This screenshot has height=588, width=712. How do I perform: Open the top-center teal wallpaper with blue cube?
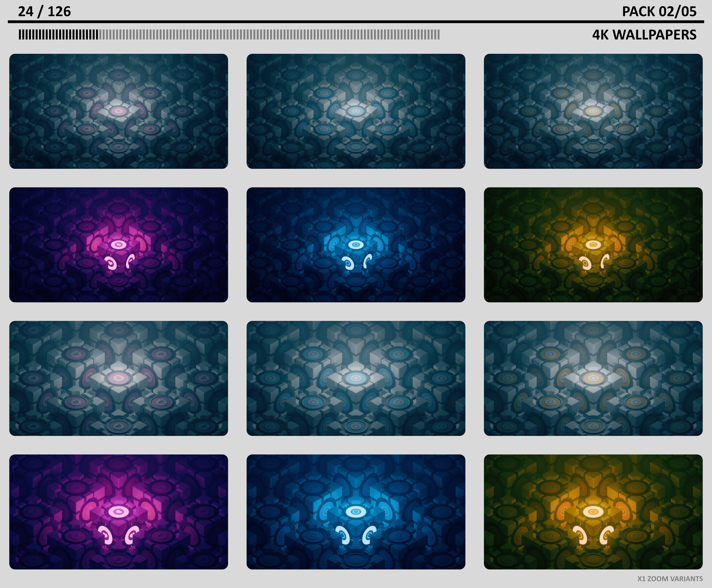[x=356, y=111]
